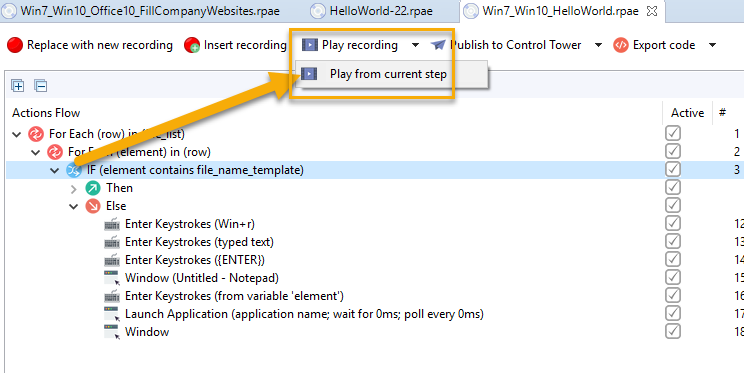The width and height of the screenshot is (744, 373).
Task: Toggle Active checkbox for Launch Application step
Action: click(673, 314)
